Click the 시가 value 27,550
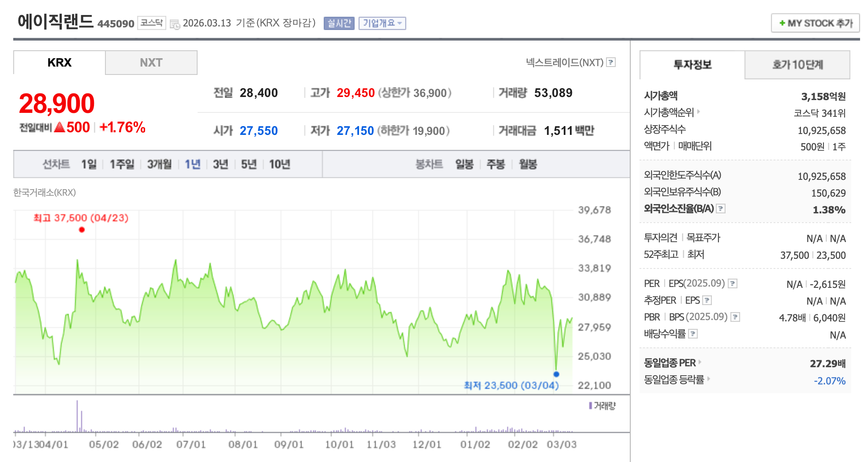 coord(258,130)
